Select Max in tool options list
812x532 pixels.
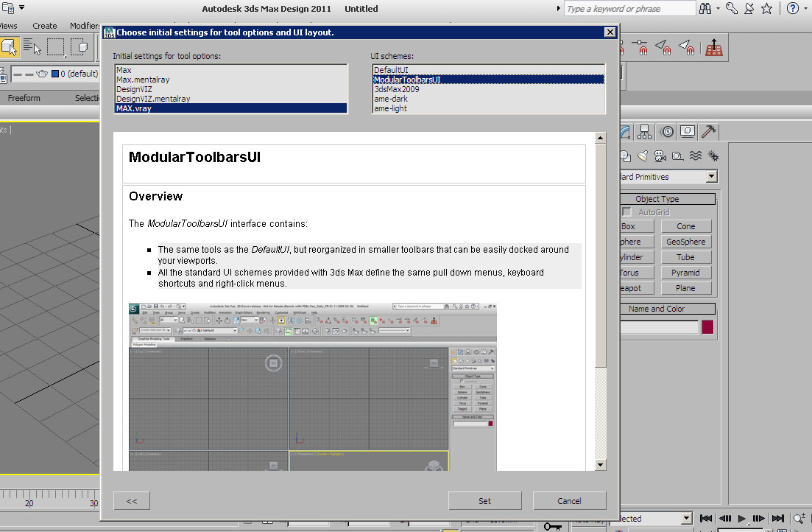(231, 70)
